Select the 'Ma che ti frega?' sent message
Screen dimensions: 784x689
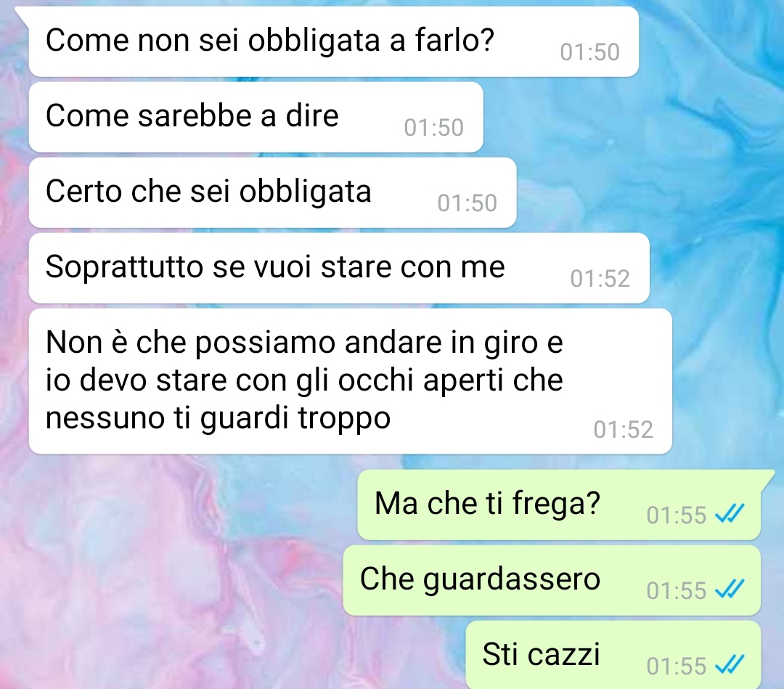click(x=559, y=505)
